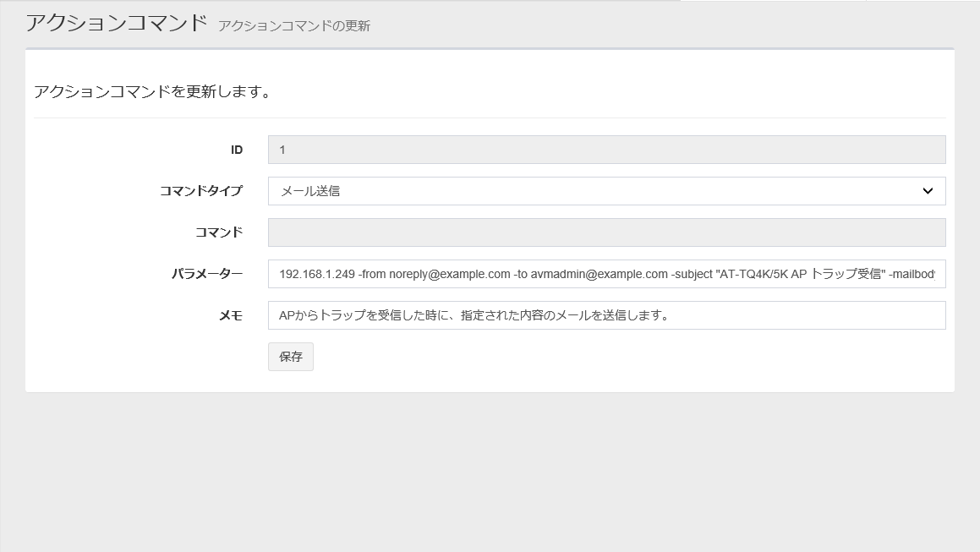This screenshot has width=980, height=552.
Task: Click the メモ label
Action: 231,315
